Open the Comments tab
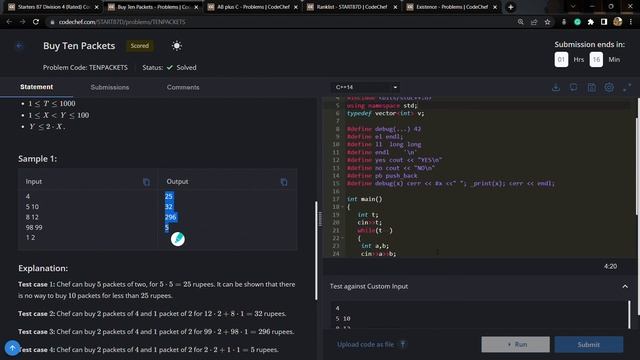This screenshot has width=640, height=360. 183,87
